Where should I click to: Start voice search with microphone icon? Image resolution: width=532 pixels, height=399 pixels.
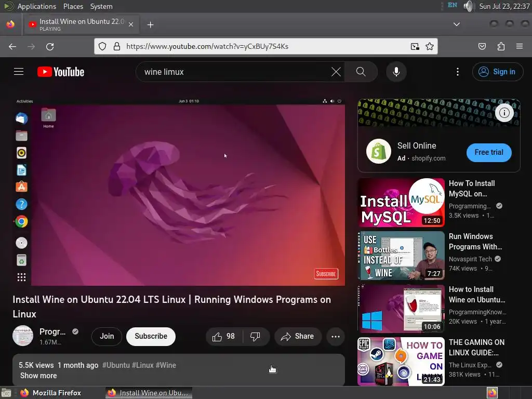pos(396,72)
